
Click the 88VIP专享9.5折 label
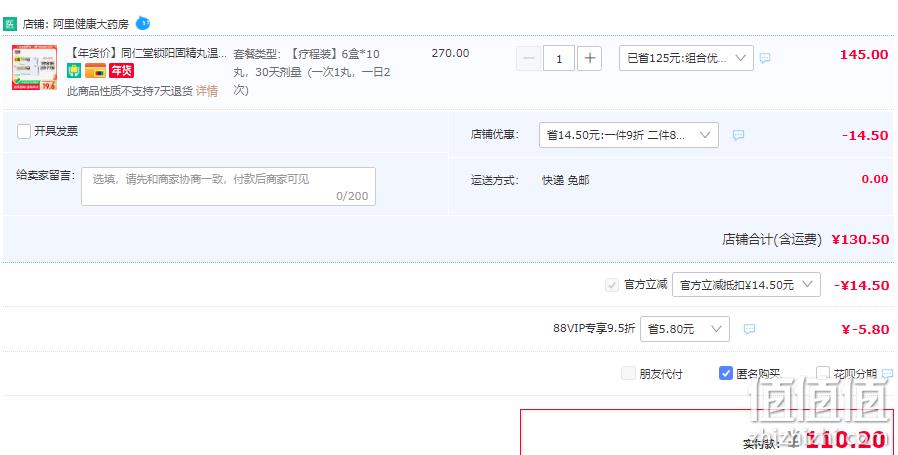594,328
